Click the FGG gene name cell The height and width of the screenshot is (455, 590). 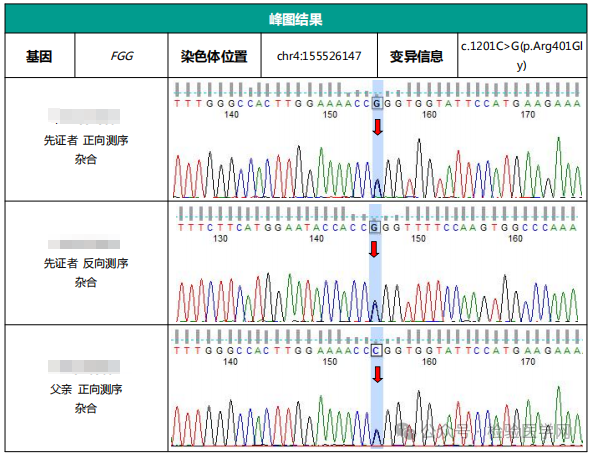[x=122, y=56]
